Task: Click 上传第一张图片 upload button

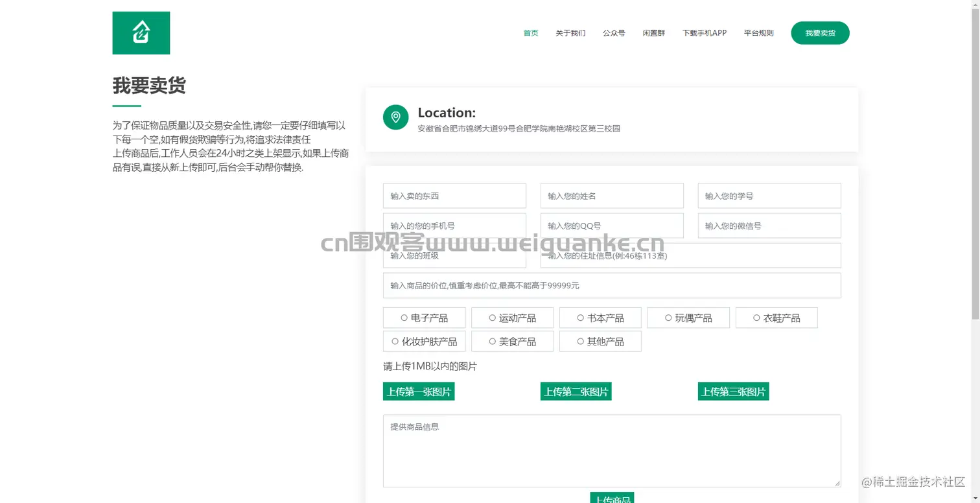Action: 419,392
